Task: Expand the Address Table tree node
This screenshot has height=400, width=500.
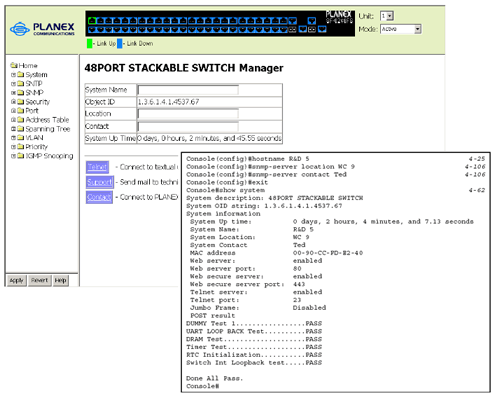Action: (x=13, y=119)
